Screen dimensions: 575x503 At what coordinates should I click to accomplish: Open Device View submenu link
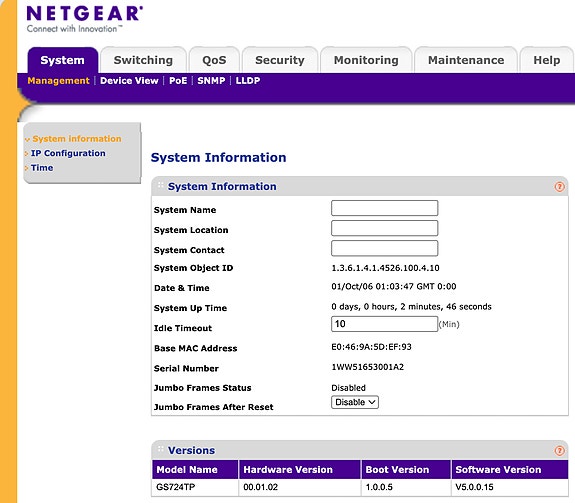click(x=129, y=81)
